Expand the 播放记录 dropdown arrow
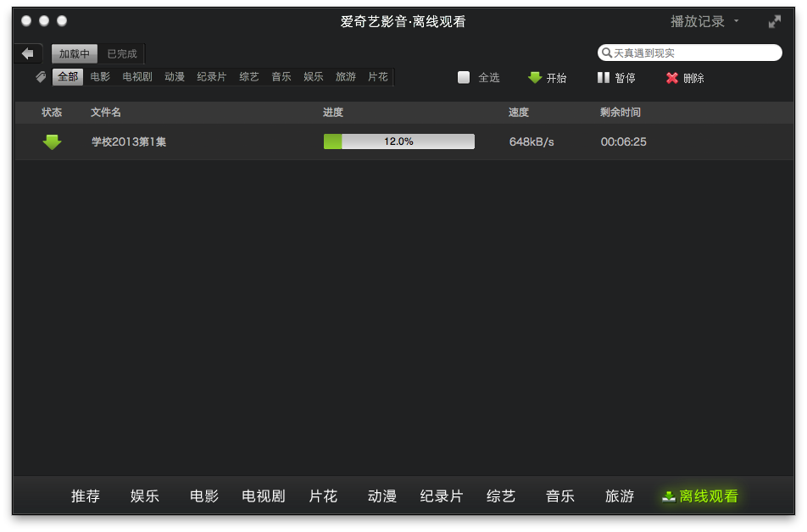Viewport: 807px width, 532px height. point(737,20)
